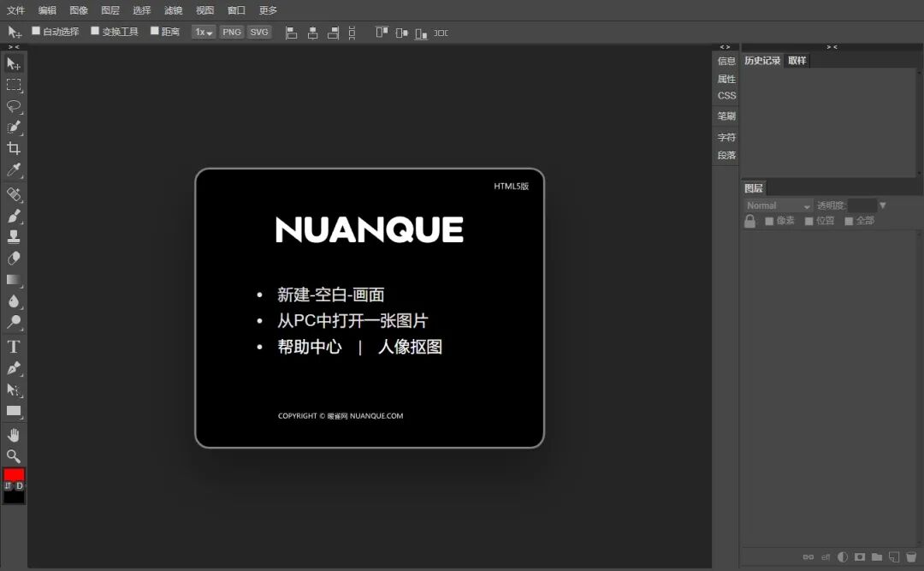This screenshot has width=924, height=571.
Task: Click the PNG export button
Action: (232, 32)
